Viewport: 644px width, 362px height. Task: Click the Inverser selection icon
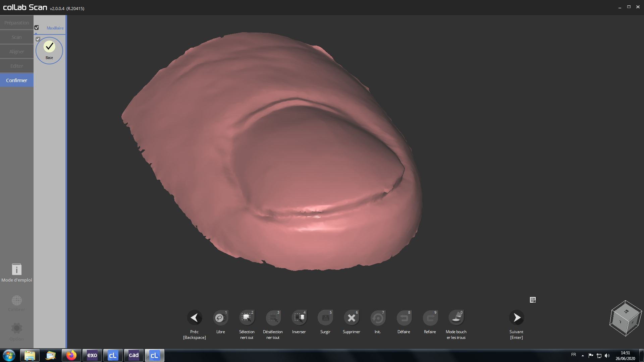point(299,318)
